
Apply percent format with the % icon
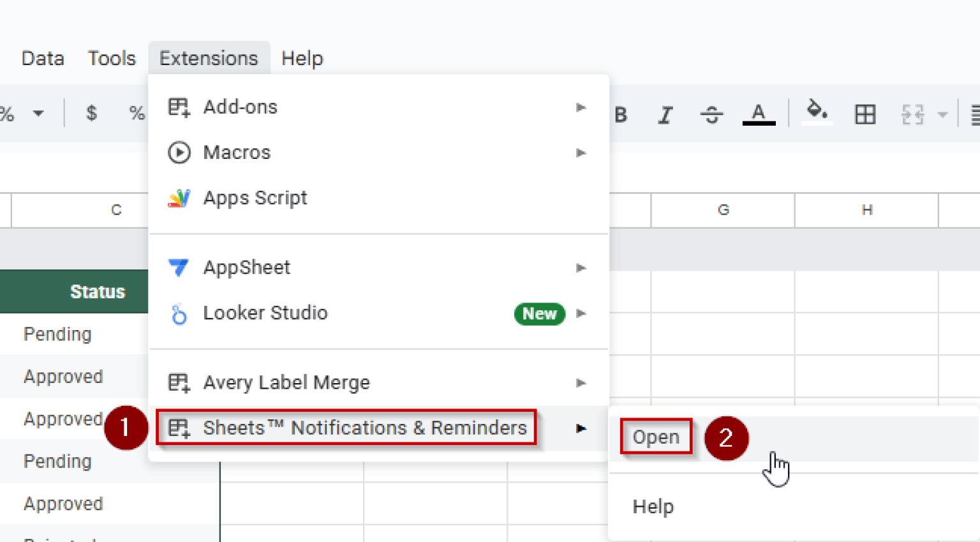(136, 113)
